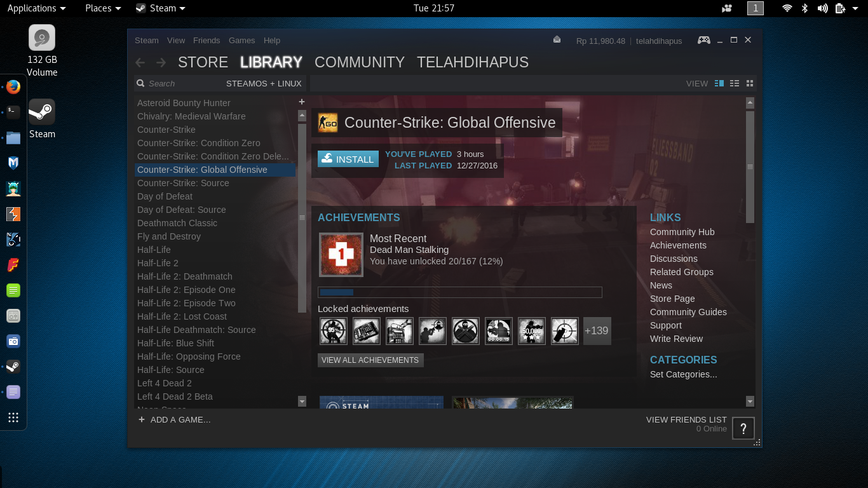Switch library to grid view
Viewport: 868px width, 488px height.
point(750,83)
